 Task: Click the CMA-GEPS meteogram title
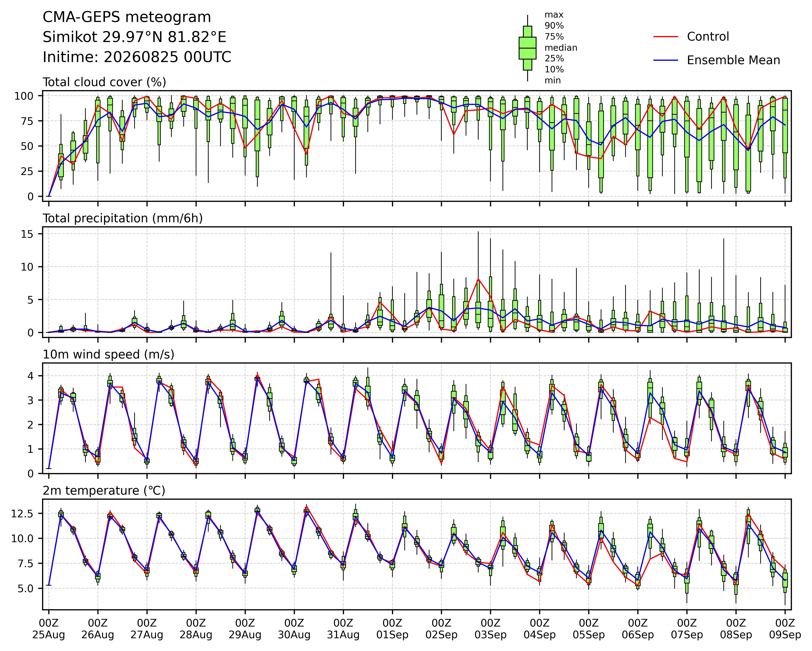point(127,17)
